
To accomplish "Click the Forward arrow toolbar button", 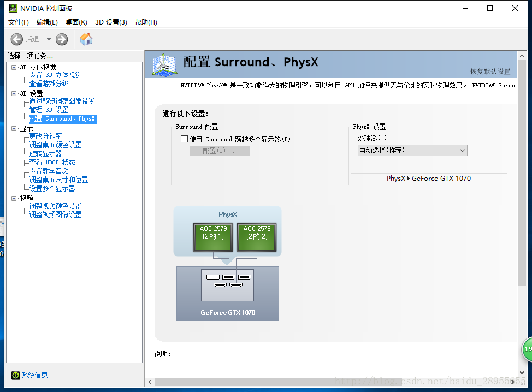I will (x=62, y=39).
